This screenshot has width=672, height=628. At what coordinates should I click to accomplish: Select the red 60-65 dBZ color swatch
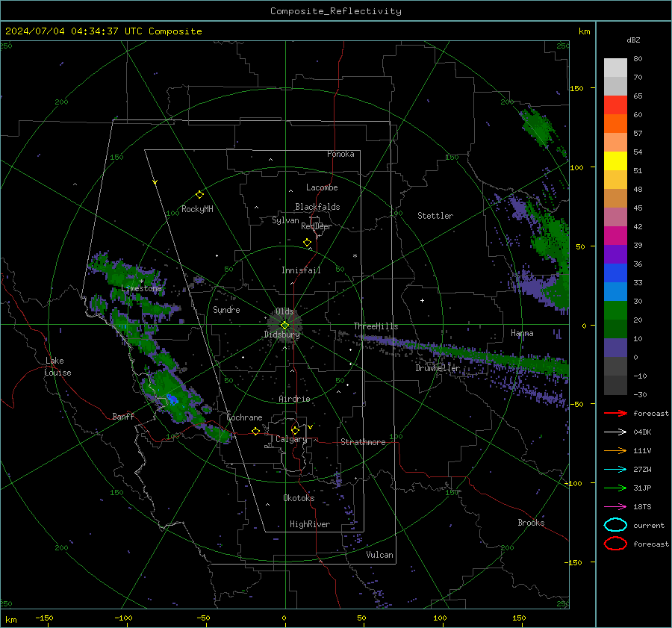point(615,105)
